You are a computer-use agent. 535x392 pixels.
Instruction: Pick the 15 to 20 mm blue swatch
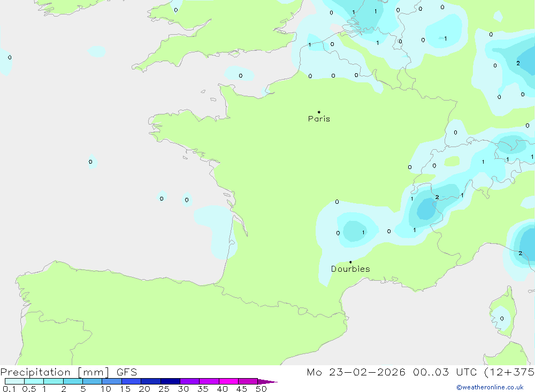[131, 381]
